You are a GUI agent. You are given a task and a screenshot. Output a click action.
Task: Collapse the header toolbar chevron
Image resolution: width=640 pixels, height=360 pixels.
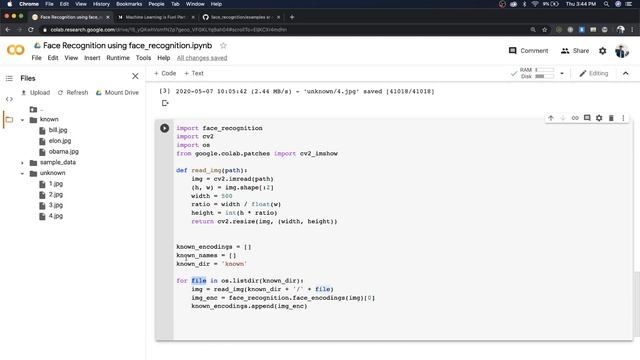[625, 73]
